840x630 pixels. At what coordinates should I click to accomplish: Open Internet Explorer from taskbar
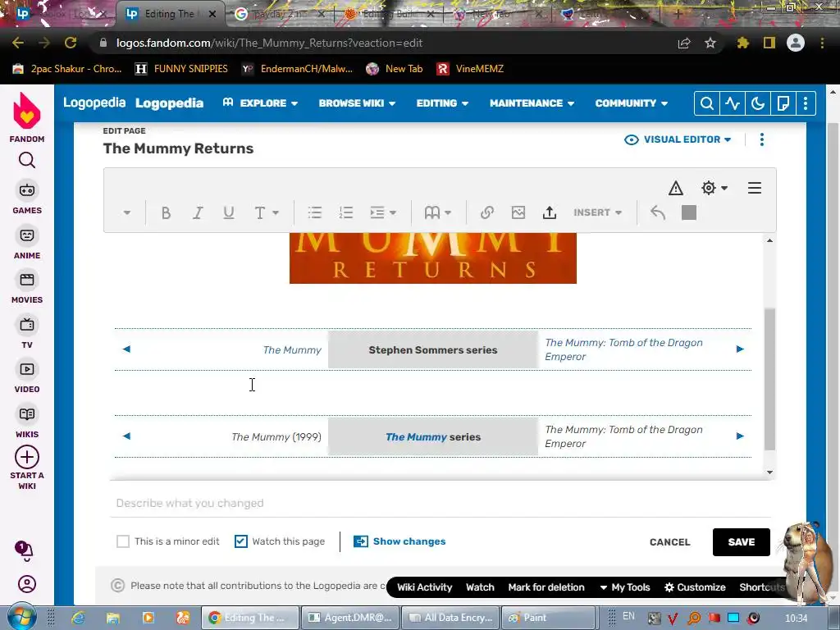coord(78,618)
